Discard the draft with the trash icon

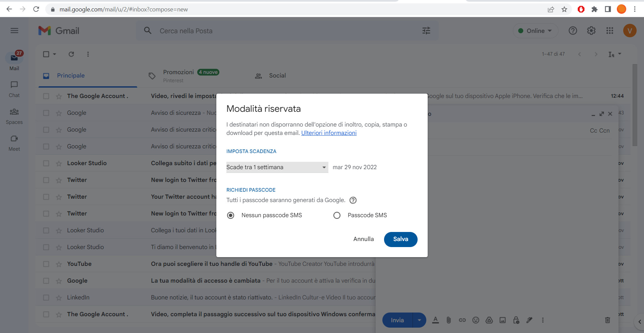click(x=607, y=320)
